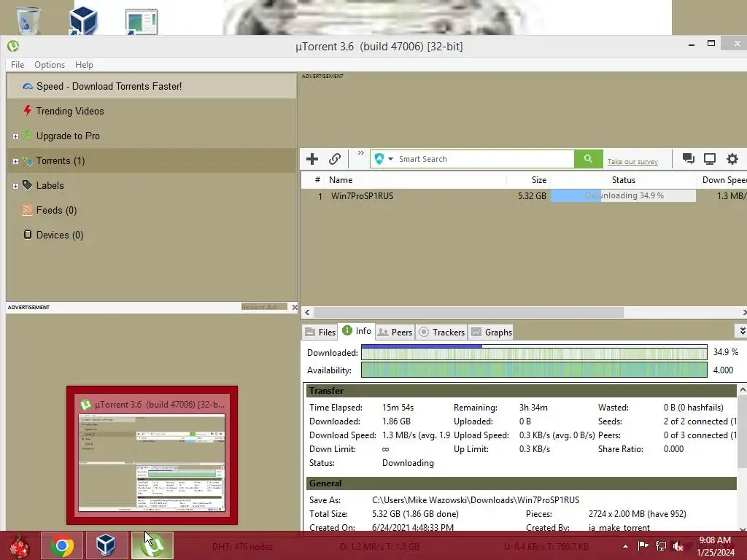Click the Add Torrent plus icon
This screenshot has height=560, width=747.
312,159
